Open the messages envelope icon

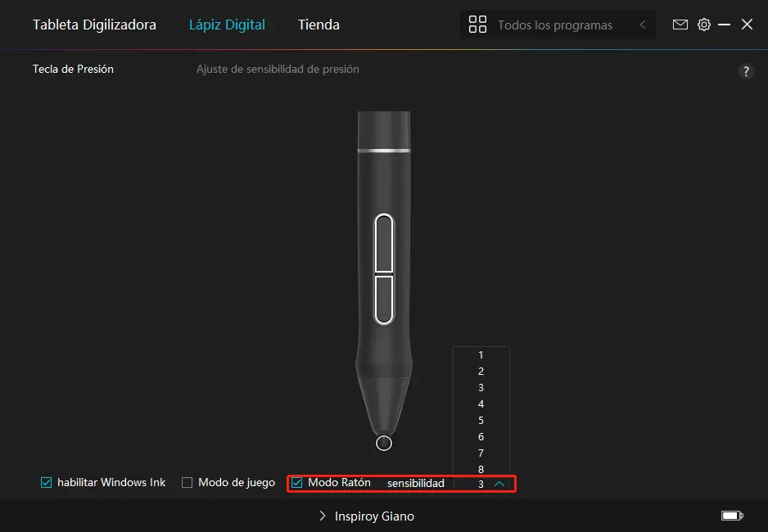680,25
